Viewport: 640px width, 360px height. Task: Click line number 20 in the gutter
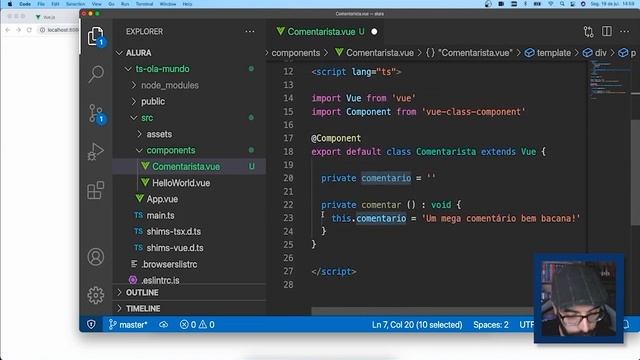288,178
